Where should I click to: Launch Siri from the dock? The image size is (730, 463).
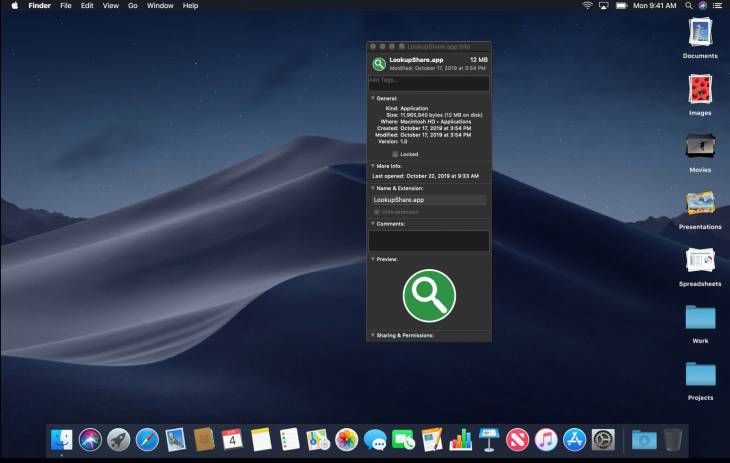[x=90, y=439]
